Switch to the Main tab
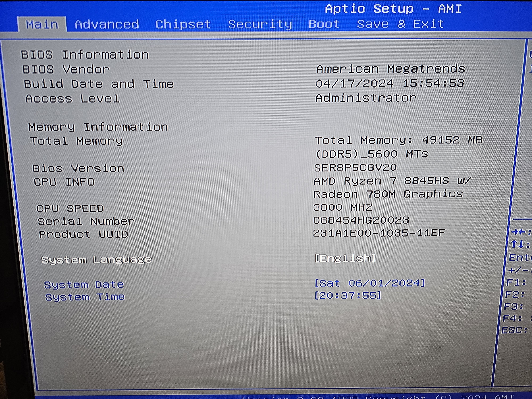This screenshot has height=399, width=532. click(42, 24)
